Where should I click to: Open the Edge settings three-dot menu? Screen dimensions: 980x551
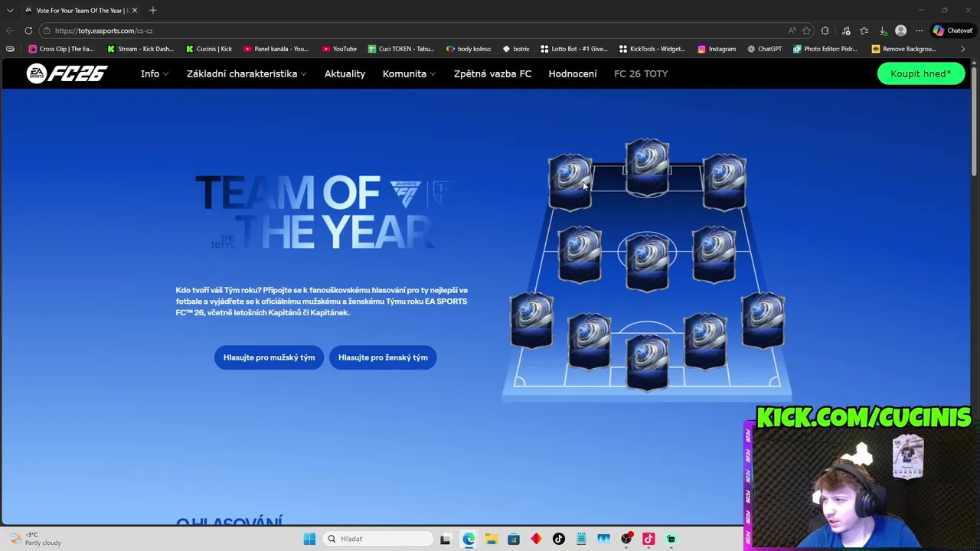coord(920,31)
